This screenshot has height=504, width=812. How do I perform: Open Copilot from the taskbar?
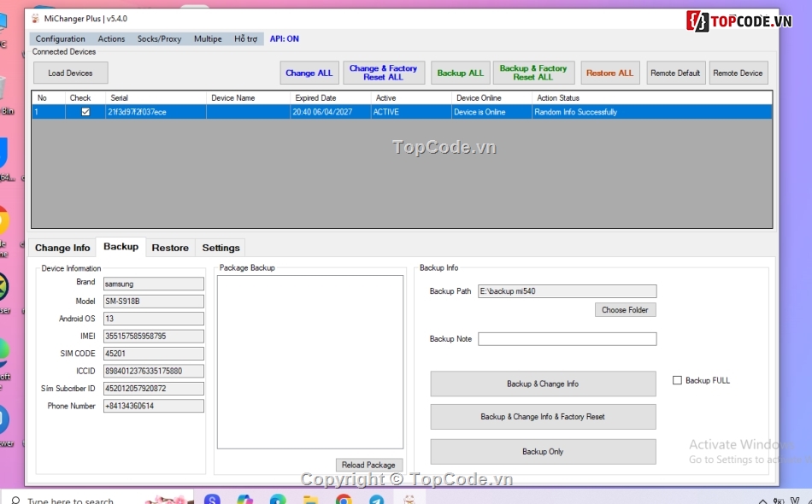[245, 498]
